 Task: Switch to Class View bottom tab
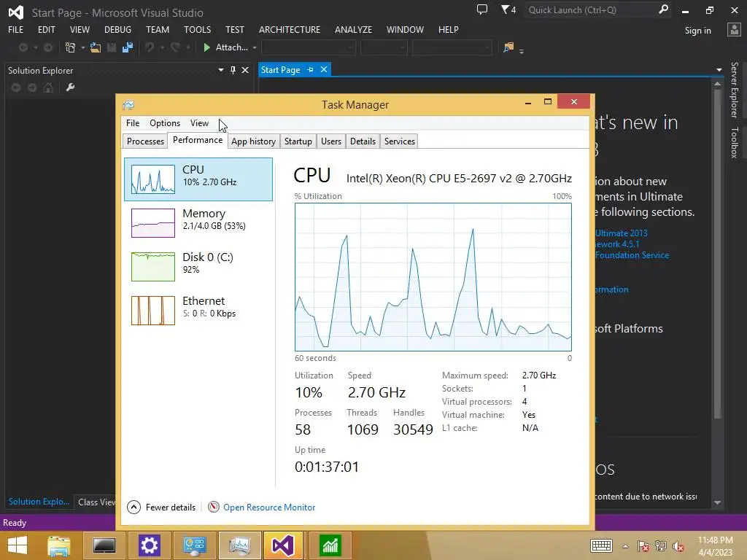coord(96,502)
